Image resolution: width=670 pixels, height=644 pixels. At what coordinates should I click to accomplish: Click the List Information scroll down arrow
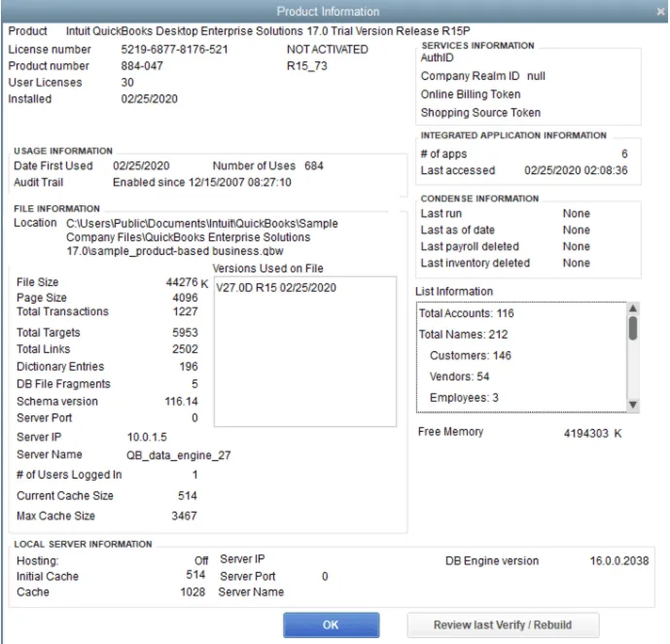point(633,405)
